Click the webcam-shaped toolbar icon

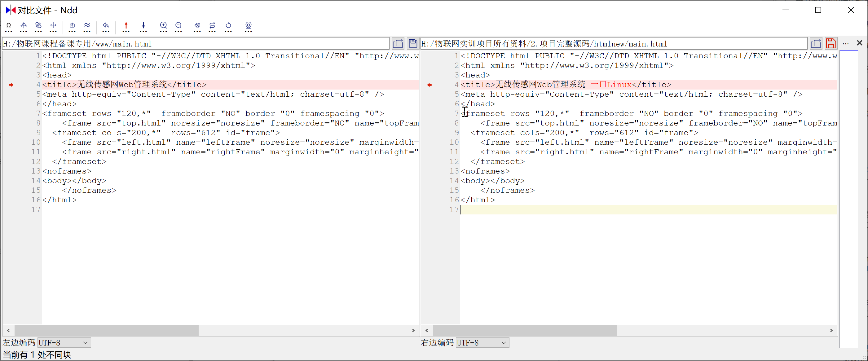pos(248,26)
